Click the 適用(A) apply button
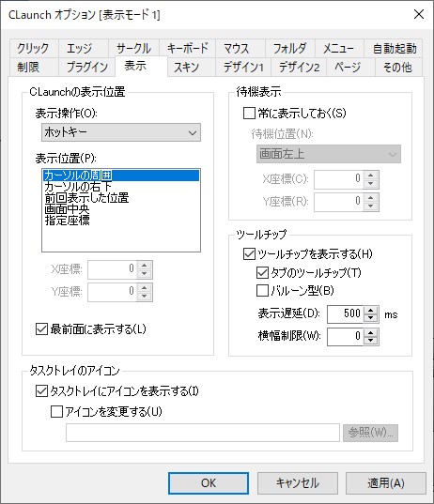This screenshot has width=434, height=504. click(386, 483)
